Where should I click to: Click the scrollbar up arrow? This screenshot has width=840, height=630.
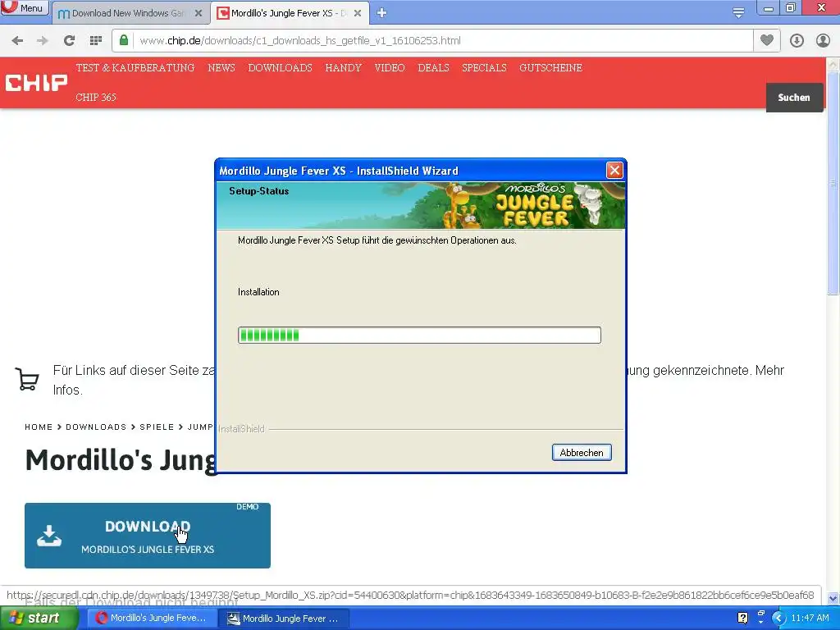833,64
